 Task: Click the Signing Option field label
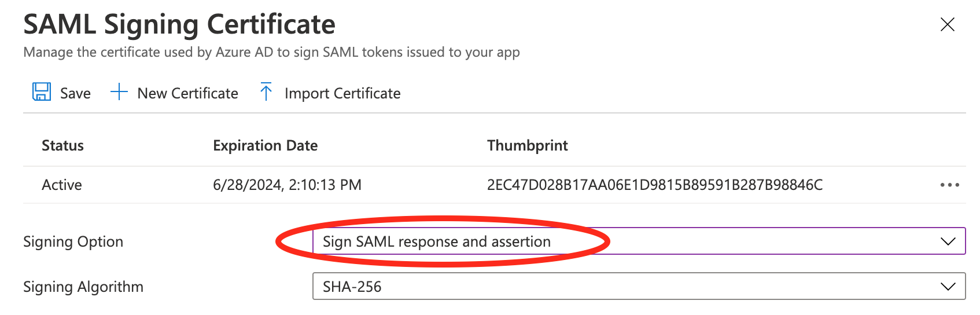pos(73,241)
